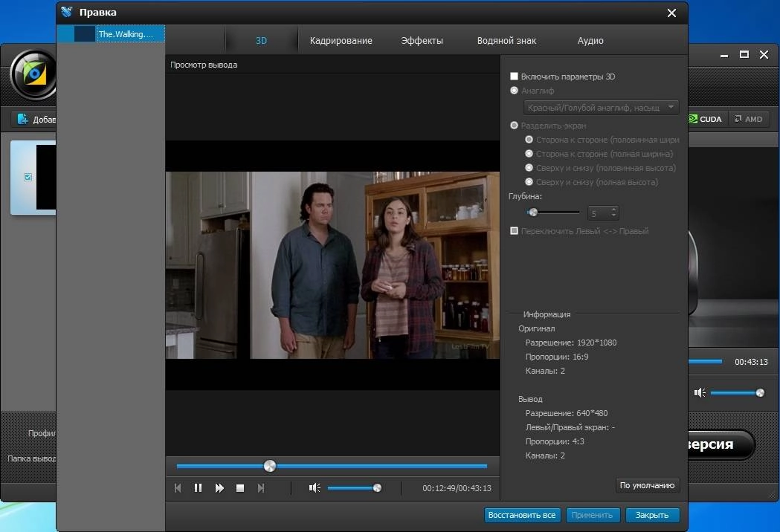This screenshot has height=532, width=780.
Task: Click the background window volume slider handle
Action: pyautogui.click(x=760, y=393)
